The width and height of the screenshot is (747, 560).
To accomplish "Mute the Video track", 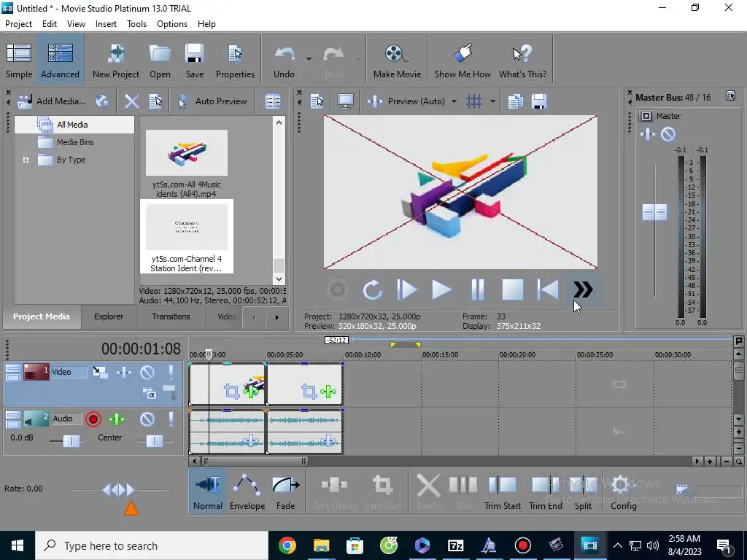I will pyautogui.click(x=147, y=372).
